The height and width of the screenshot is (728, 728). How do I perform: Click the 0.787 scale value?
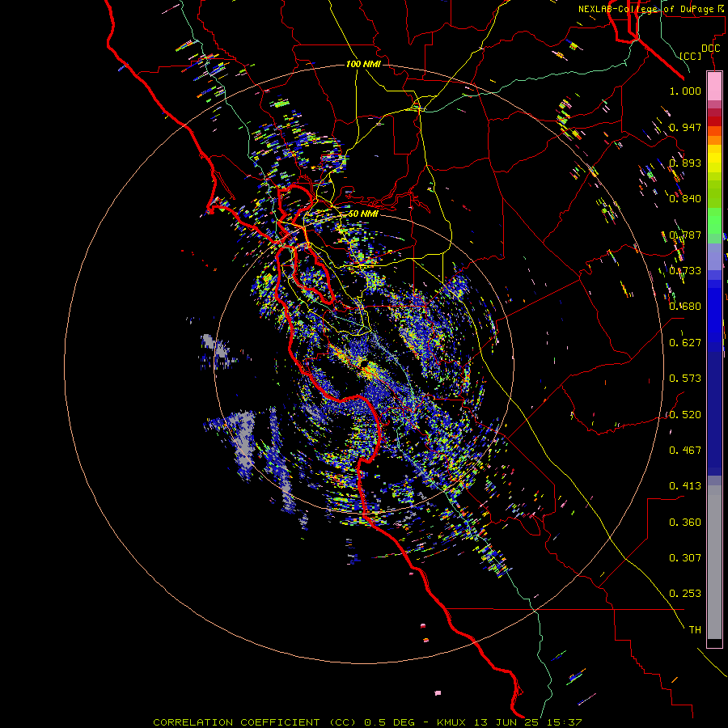(685, 235)
